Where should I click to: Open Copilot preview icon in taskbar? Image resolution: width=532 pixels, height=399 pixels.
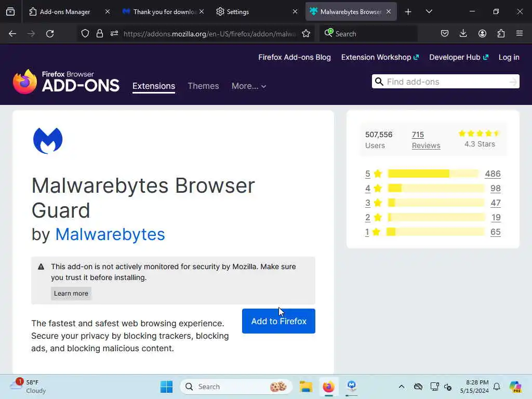[x=515, y=387]
